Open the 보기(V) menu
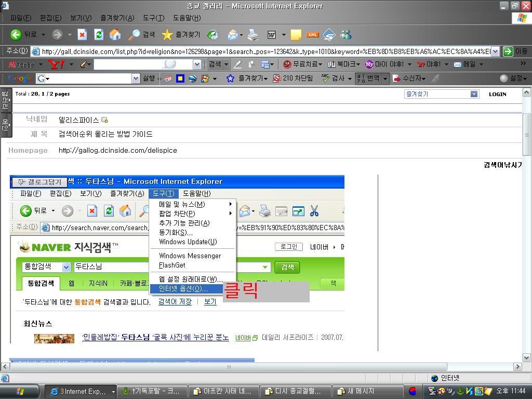532x399 pixels. [x=81, y=18]
